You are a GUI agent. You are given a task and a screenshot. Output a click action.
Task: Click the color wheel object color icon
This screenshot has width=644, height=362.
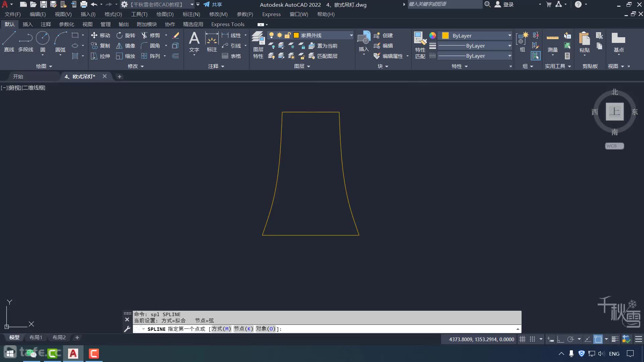tap(433, 35)
